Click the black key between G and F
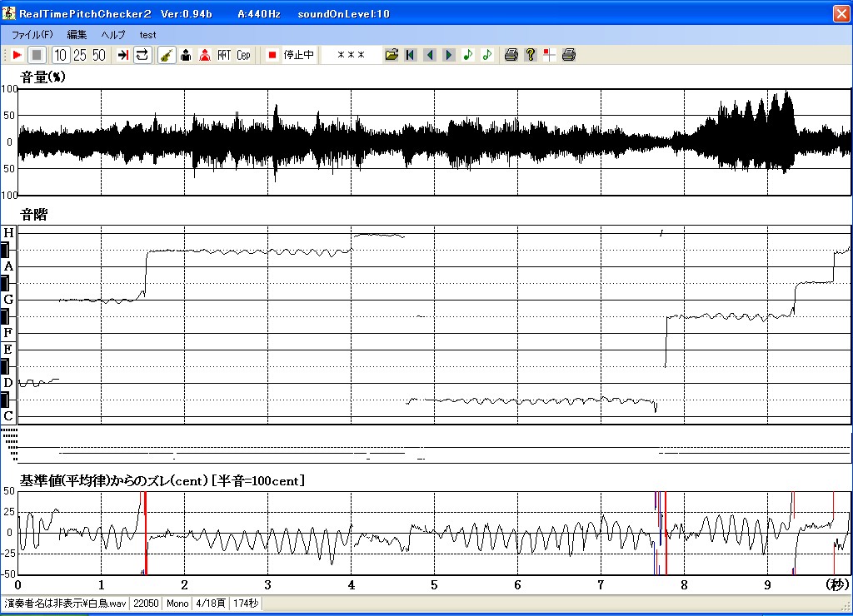The image size is (853, 616). coord(5,316)
